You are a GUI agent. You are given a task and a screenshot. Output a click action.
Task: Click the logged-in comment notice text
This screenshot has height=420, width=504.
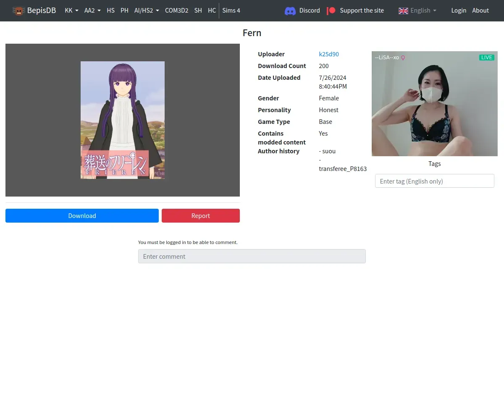[188, 242]
